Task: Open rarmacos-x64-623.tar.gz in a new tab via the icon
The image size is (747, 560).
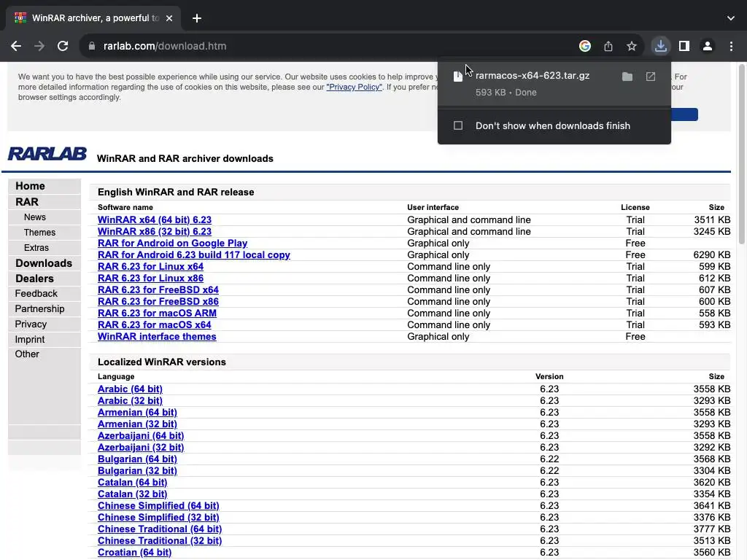Action: (651, 77)
